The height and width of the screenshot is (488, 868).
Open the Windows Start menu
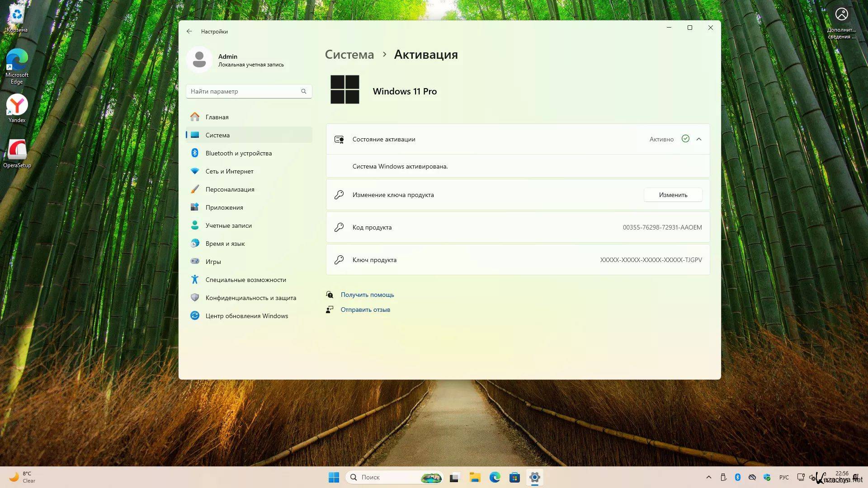[x=334, y=477]
